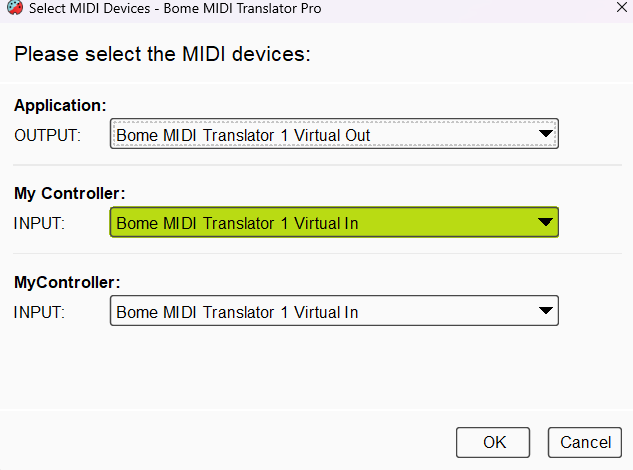Click the OUTPUT label beside the first dropdown

pyautogui.click(x=47, y=135)
